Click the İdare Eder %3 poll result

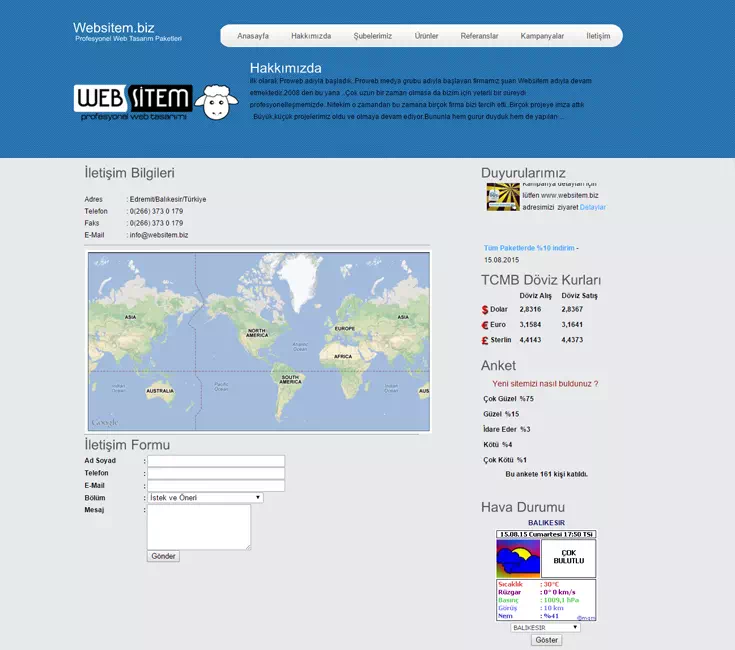[507, 429]
